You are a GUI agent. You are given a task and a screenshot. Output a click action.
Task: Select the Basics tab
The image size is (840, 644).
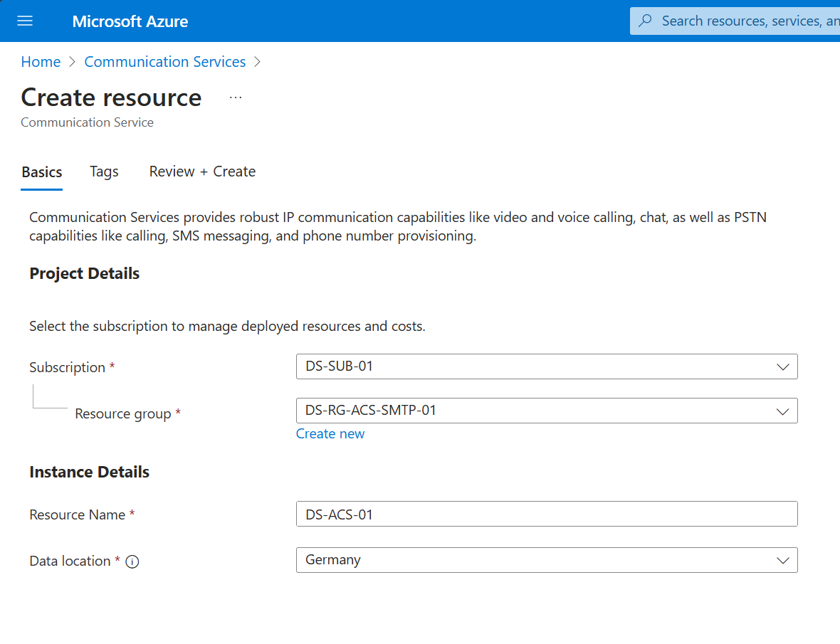tap(42, 172)
